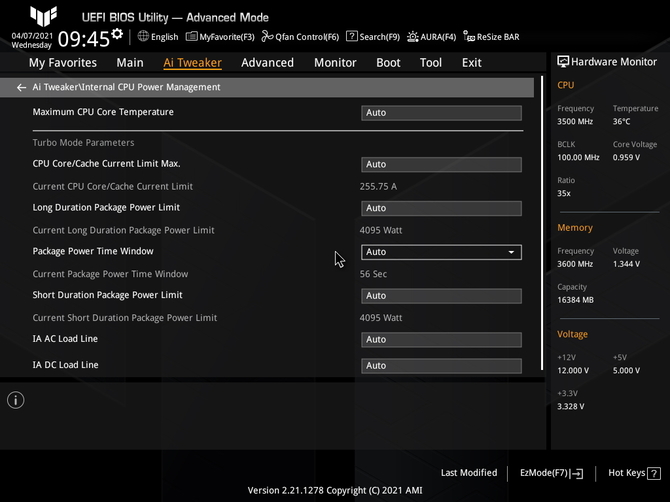670x502 pixels.
Task: Click the Ai Tweaker\Internal CPU Power Management breadcrumb
Action: pos(126,87)
